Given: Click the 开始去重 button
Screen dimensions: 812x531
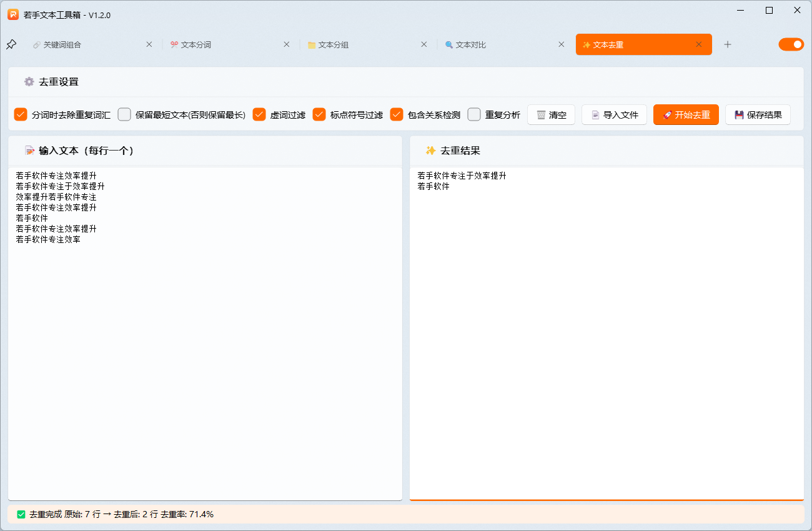Looking at the screenshot, I should pos(686,114).
